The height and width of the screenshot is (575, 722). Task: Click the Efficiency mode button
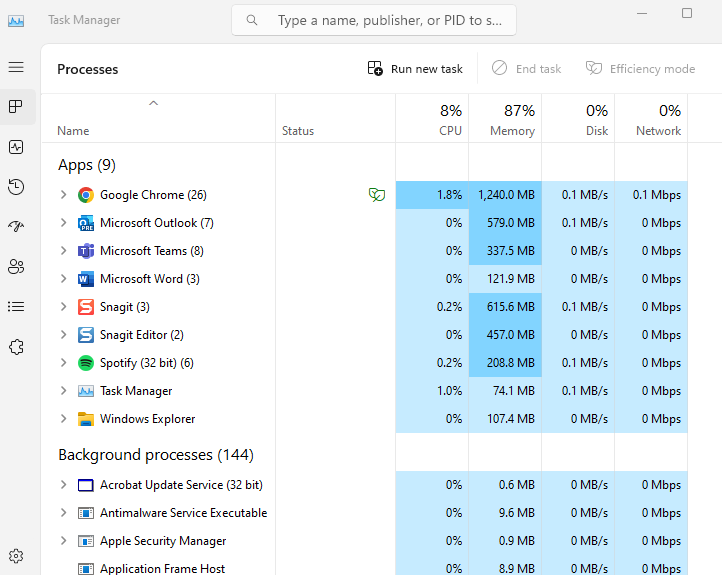640,69
